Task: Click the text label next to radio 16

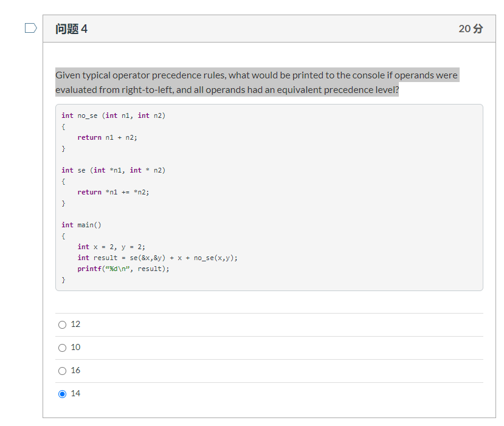Action: coord(75,371)
